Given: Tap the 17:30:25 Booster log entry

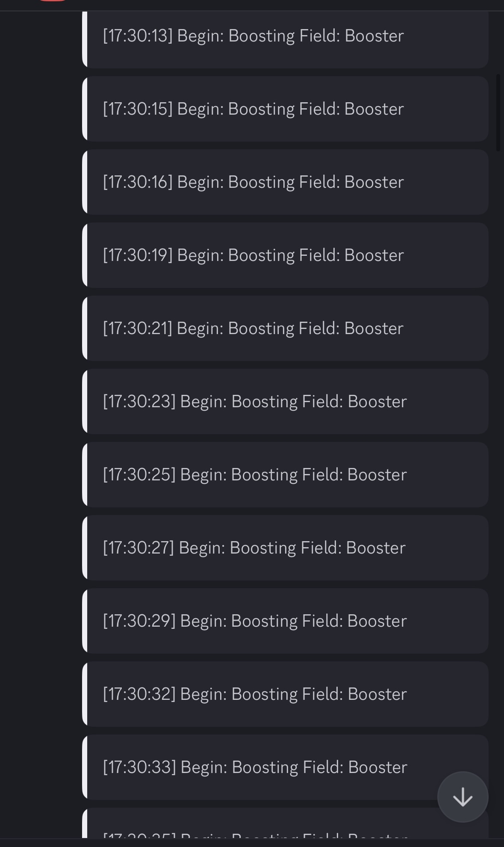Looking at the screenshot, I should click(285, 474).
